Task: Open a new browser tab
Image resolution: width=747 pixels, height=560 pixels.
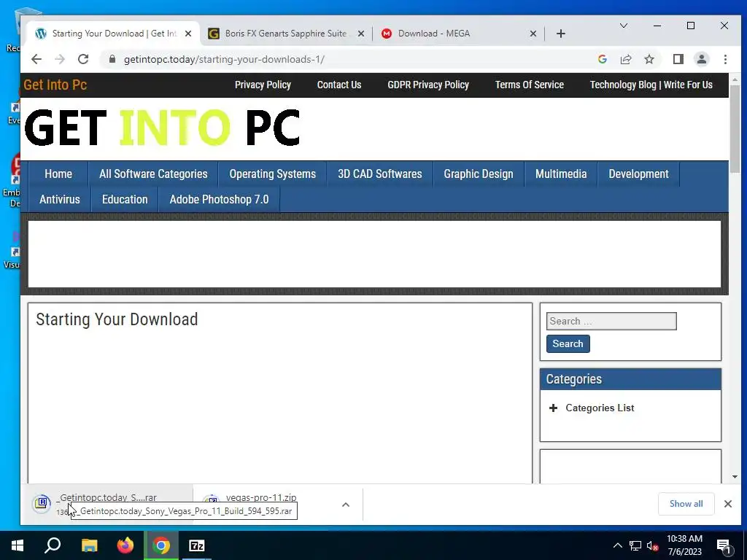Action: [561, 34]
